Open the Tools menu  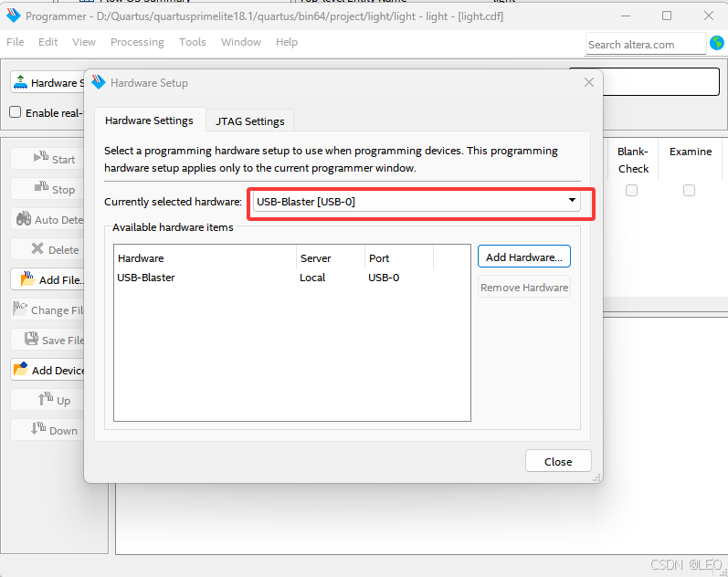click(192, 42)
